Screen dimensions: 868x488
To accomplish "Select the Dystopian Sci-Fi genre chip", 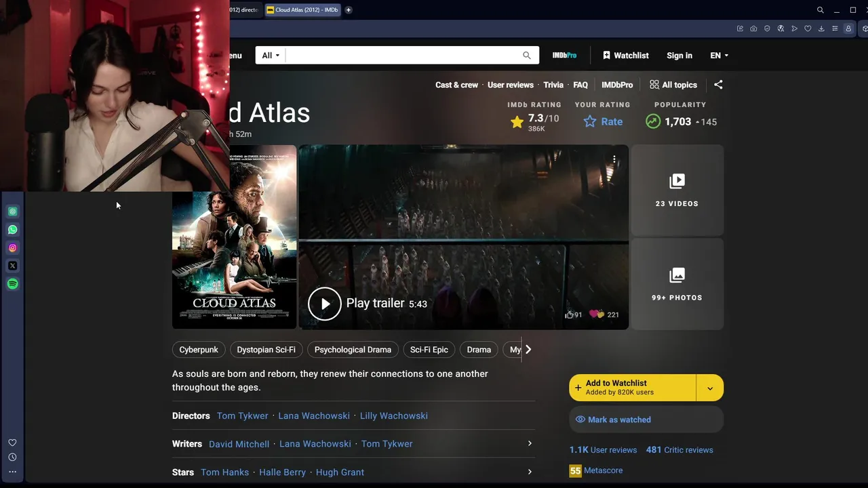I will tap(266, 350).
